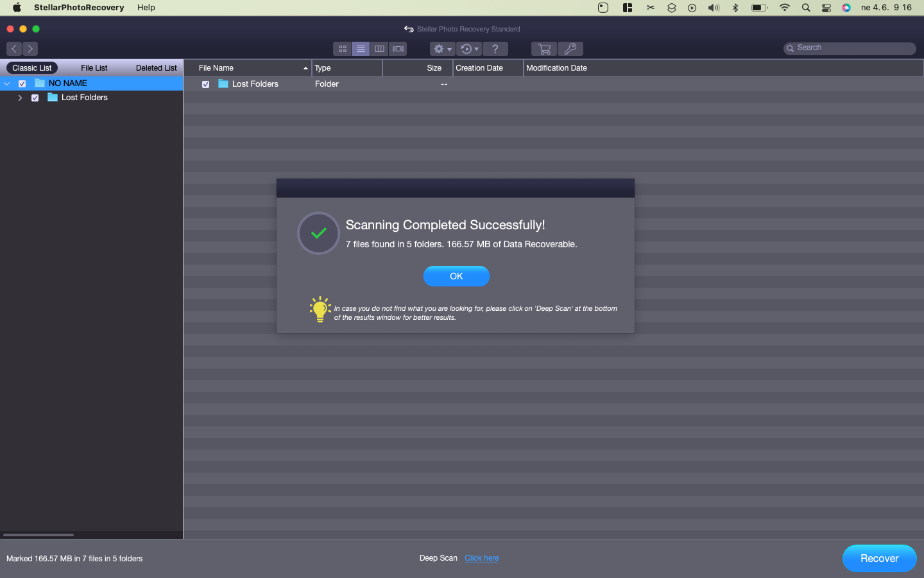This screenshot has height=578, width=924.
Task: Switch to the Classic List tab
Action: (32, 68)
